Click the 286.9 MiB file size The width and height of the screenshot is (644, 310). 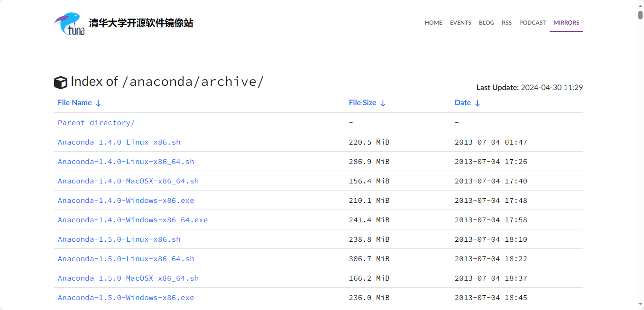(x=369, y=162)
